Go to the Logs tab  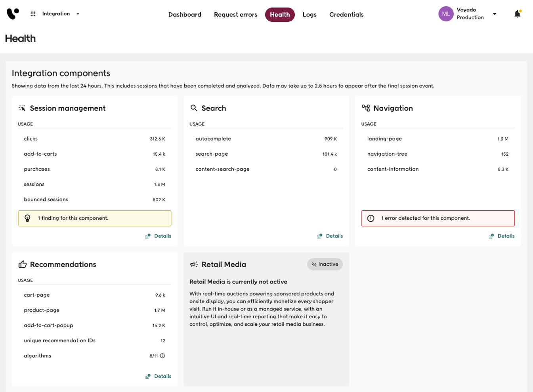[309, 15]
